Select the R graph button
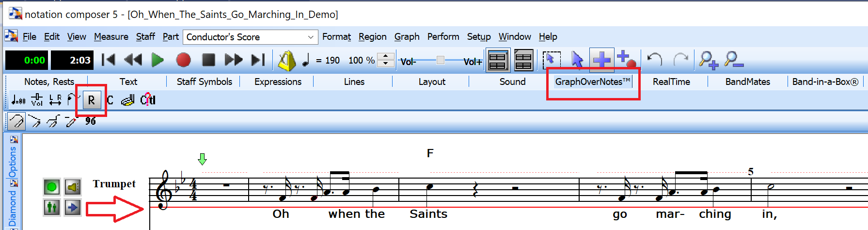 [91, 100]
